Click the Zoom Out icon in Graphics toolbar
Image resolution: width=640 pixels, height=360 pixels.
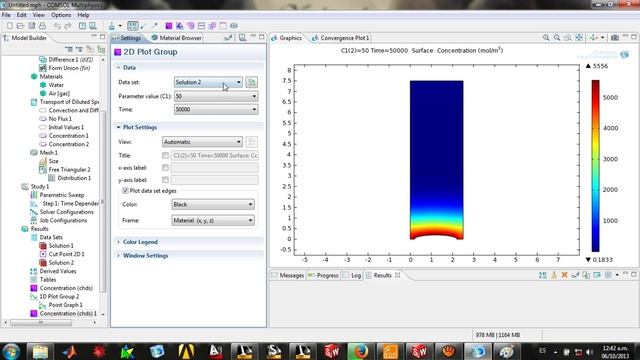[557, 38]
